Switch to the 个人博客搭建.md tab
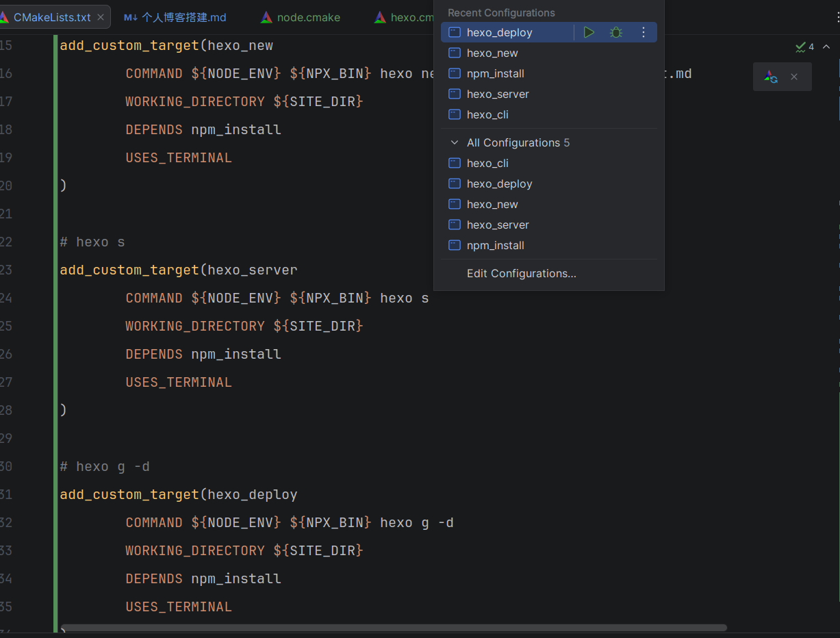Screen dimensions: 840x638 tap(183, 17)
